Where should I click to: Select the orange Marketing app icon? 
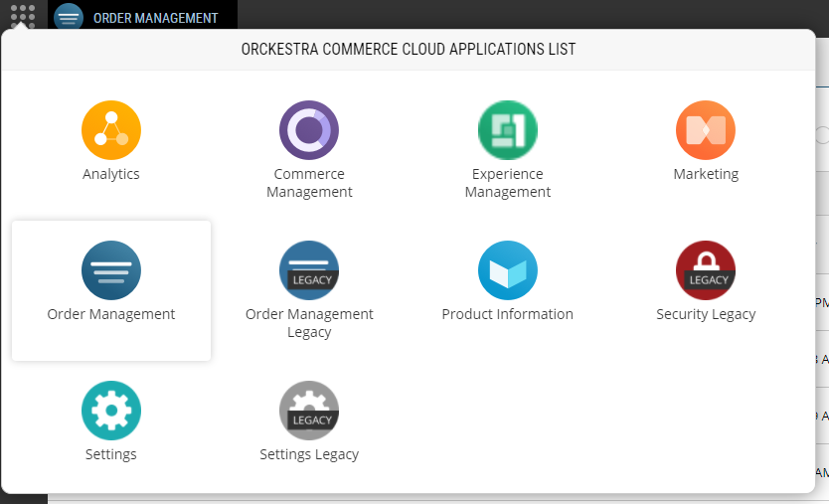[706, 130]
